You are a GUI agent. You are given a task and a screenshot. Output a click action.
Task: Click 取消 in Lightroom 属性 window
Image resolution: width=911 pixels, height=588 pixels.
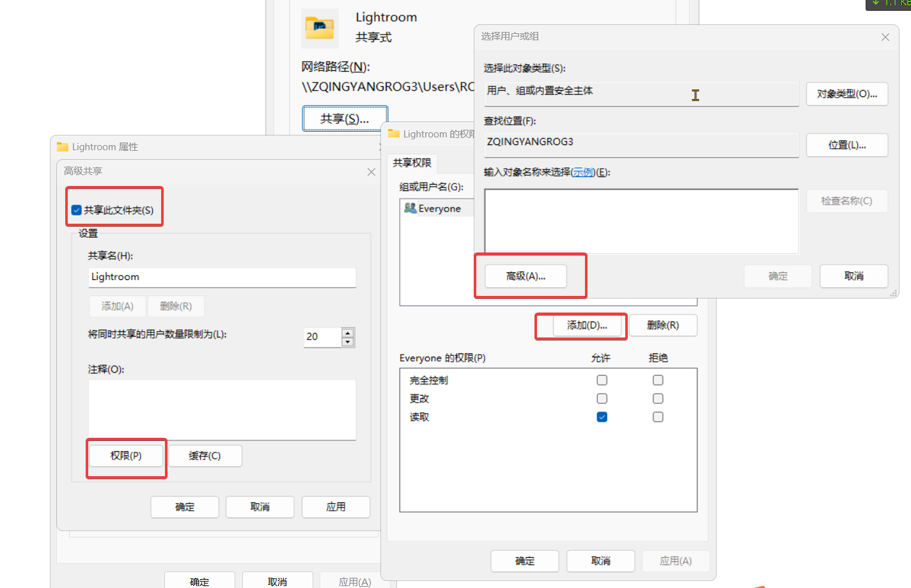[x=277, y=581]
